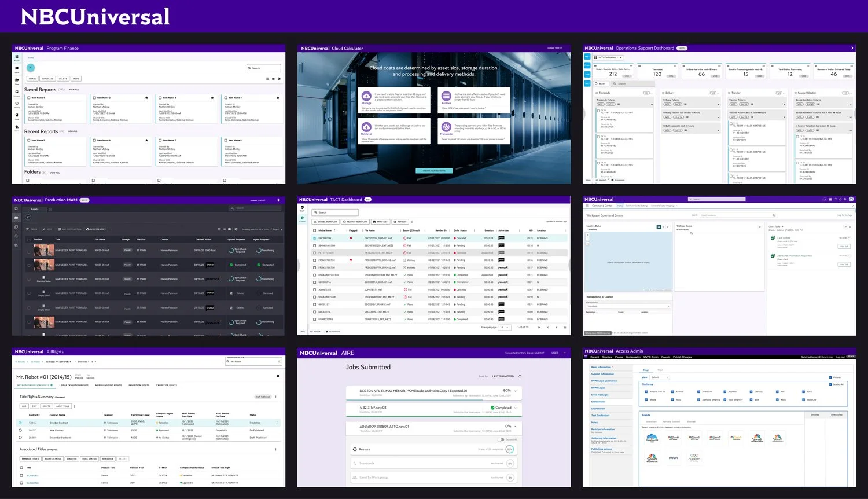Check the select-all box in TACT Dashboard table header

coord(314,230)
